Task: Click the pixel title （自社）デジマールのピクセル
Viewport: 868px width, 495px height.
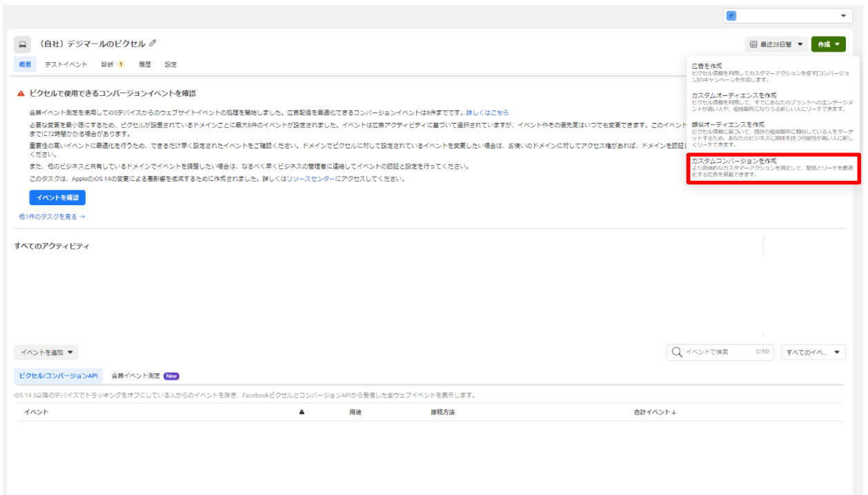Action: tap(92, 43)
